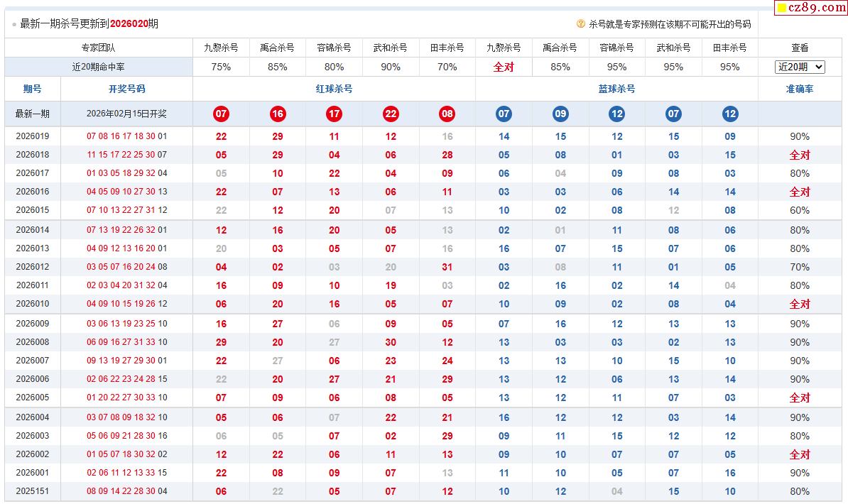This screenshot has width=848, height=504.
Task: Click the blue ball numbered 09
Action: (560, 114)
